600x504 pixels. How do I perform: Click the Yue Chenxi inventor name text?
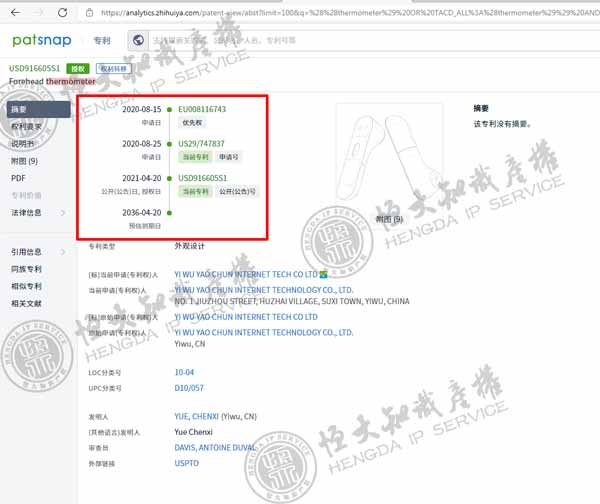(x=193, y=432)
